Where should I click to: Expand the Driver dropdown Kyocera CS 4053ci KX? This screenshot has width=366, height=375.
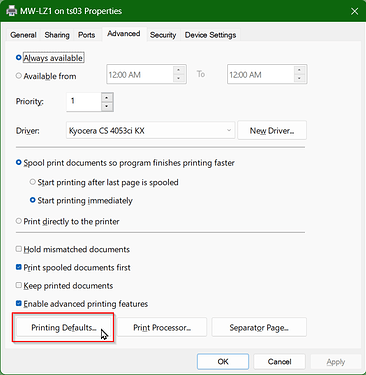(x=151, y=130)
